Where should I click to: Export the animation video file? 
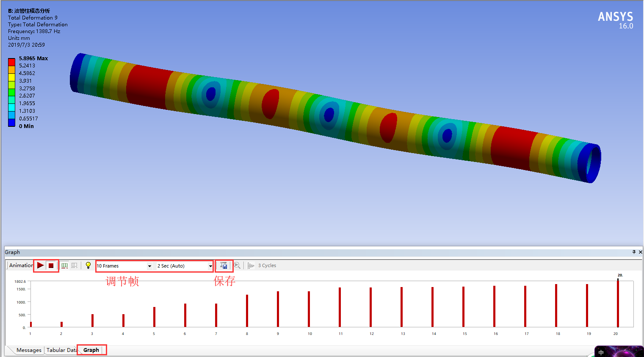[x=224, y=265]
